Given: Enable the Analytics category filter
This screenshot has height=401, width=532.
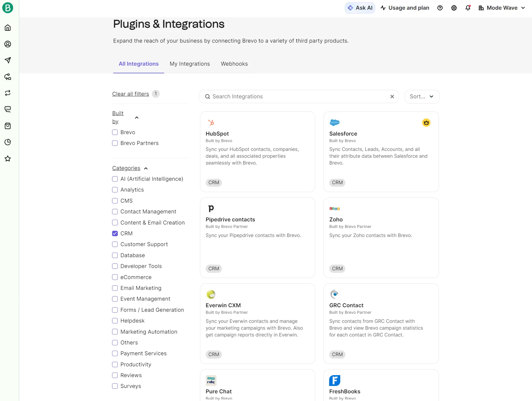Looking at the screenshot, I should (115, 190).
